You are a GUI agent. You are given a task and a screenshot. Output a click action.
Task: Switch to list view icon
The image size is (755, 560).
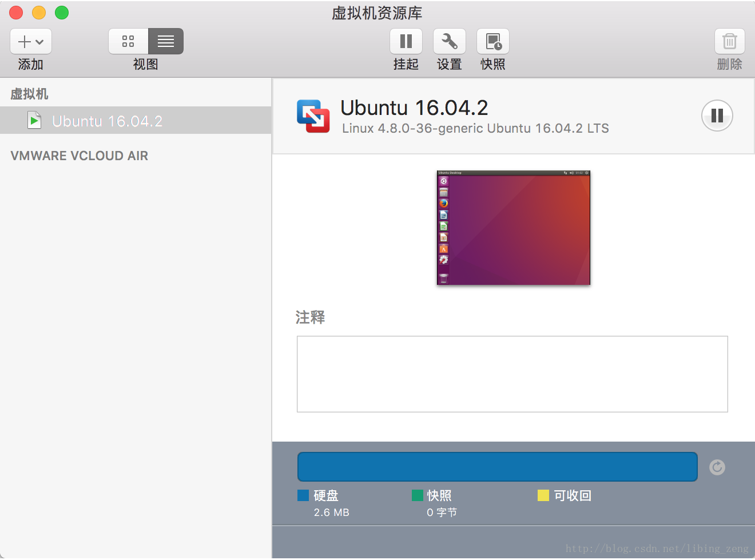(166, 41)
